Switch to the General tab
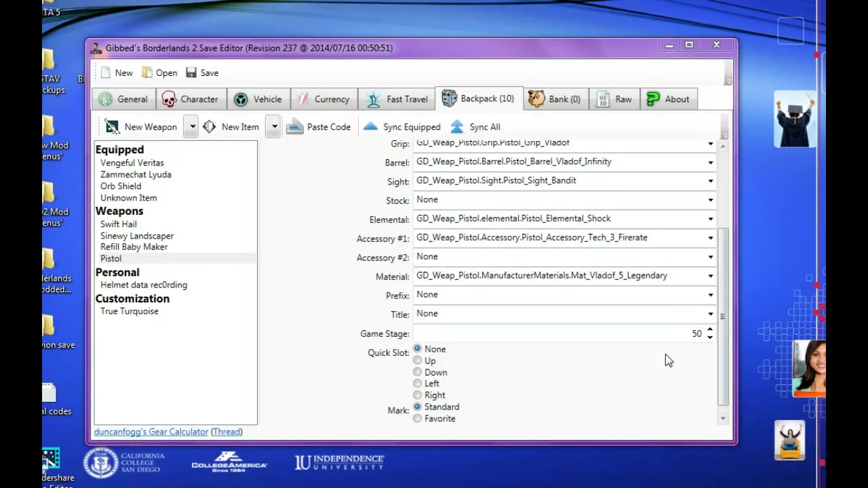 pyautogui.click(x=123, y=99)
